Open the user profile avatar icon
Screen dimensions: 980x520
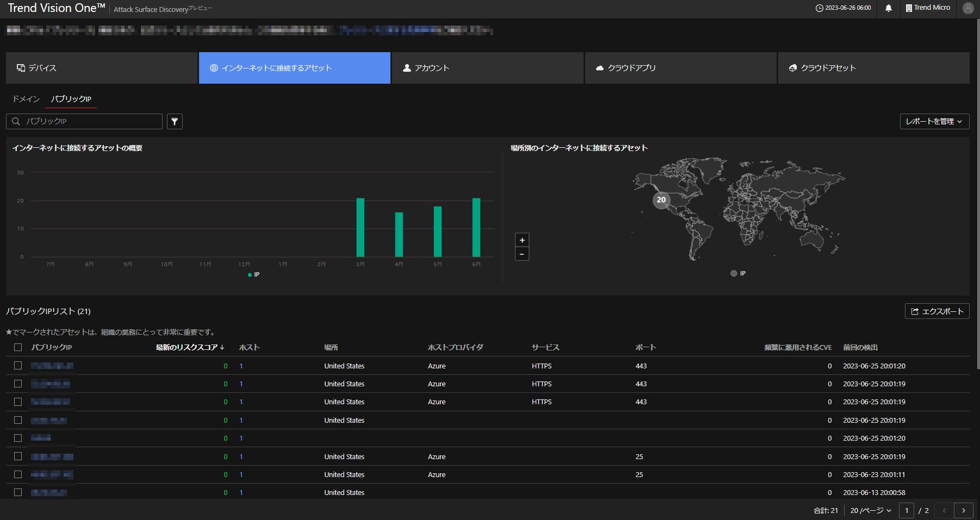(967, 8)
